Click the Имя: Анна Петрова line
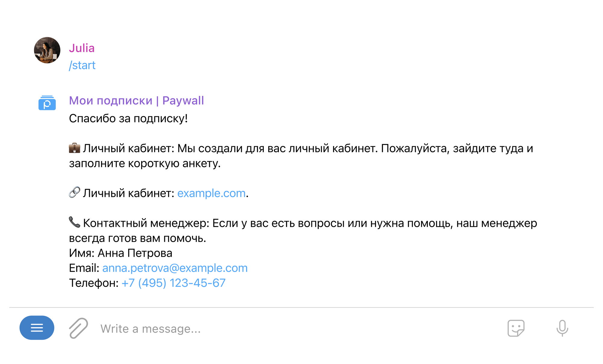Screen dimensions: 603x364 121,253
